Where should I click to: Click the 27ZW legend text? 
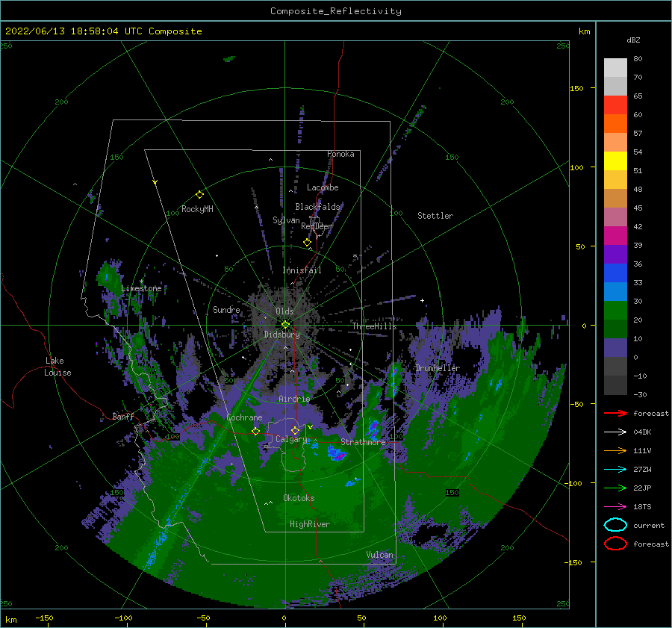(x=642, y=470)
